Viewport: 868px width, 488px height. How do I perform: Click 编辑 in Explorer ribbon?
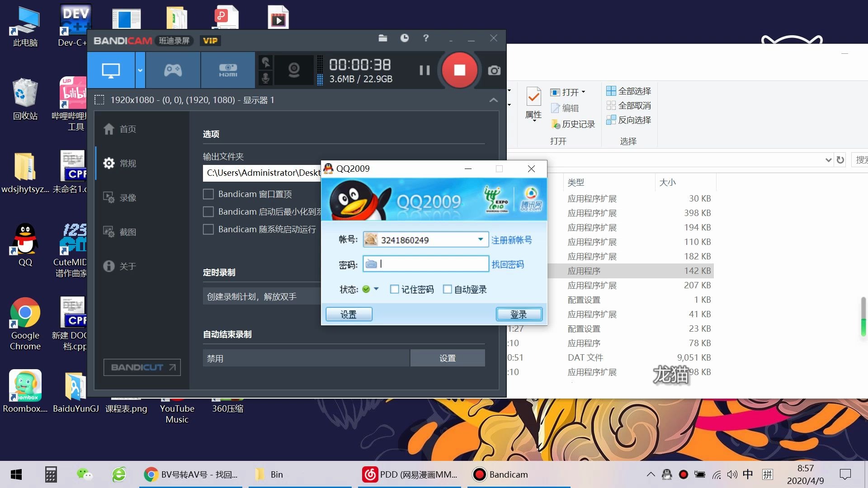(x=565, y=108)
